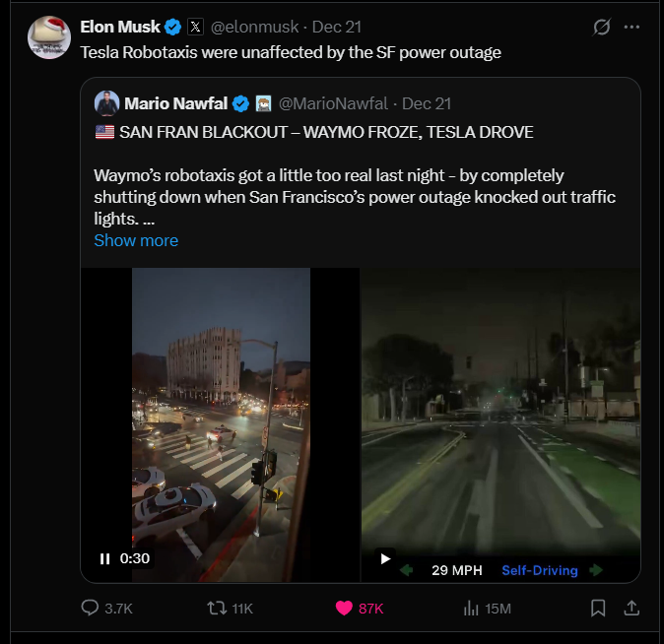Click the share post icon
Screen dimensions: 664x644
pyautogui.click(x=631, y=609)
